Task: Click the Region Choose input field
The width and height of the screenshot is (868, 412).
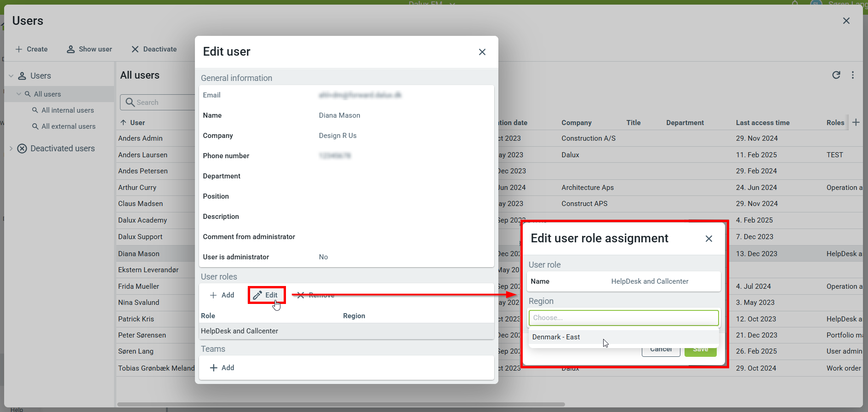Action: pyautogui.click(x=623, y=318)
